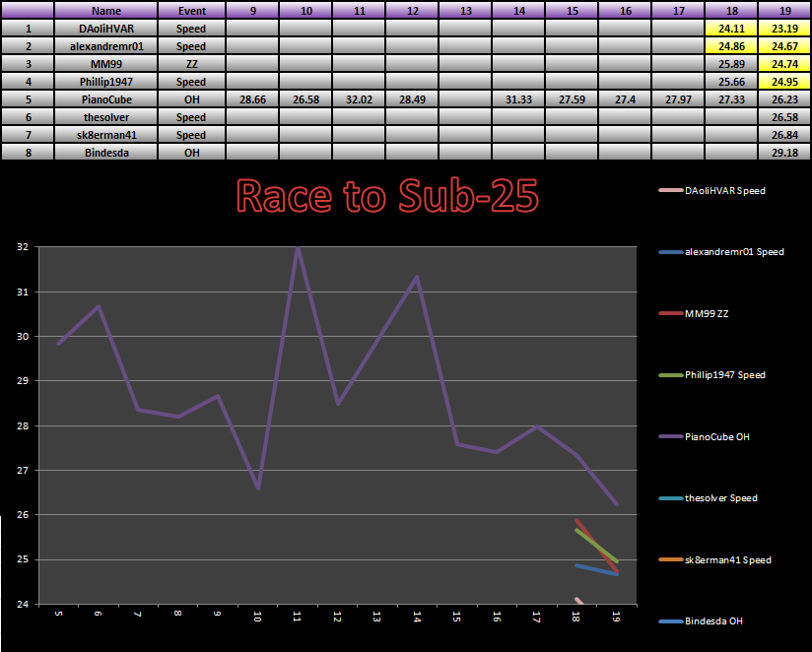Click row number 1 cell

[28, 29]
